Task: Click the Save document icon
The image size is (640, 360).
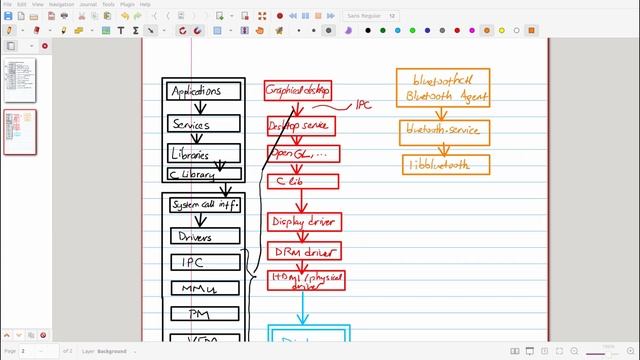Action: pyautogui.click(x=8, y=16)
